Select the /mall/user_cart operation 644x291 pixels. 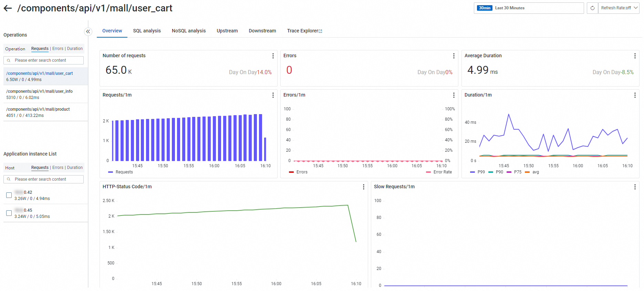click(45, 76)
